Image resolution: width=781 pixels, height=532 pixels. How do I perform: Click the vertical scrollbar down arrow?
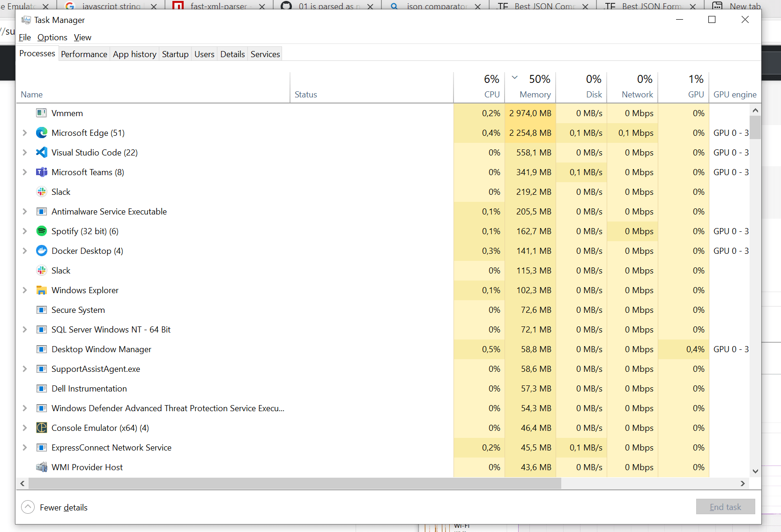755,471
